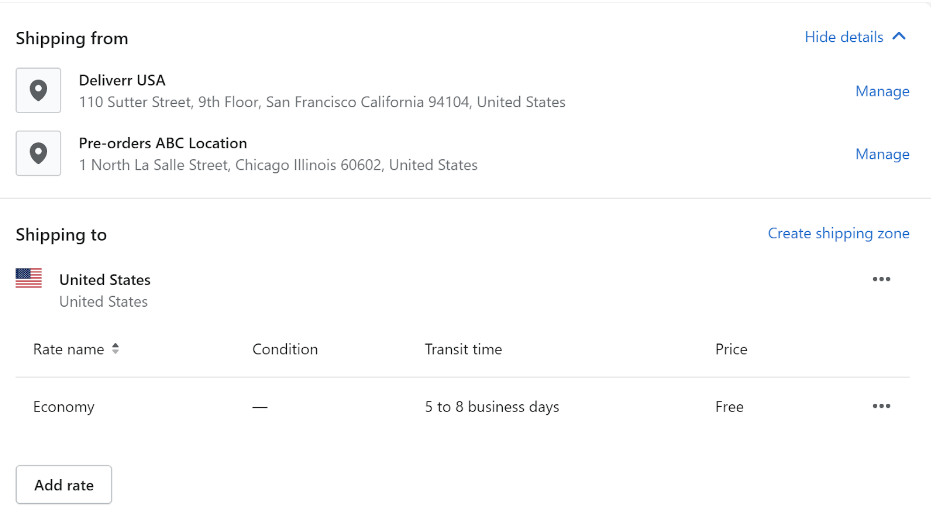Sort rates with the Rate name arrows
This screenshot has height=515, width=939.
(116, 349)
